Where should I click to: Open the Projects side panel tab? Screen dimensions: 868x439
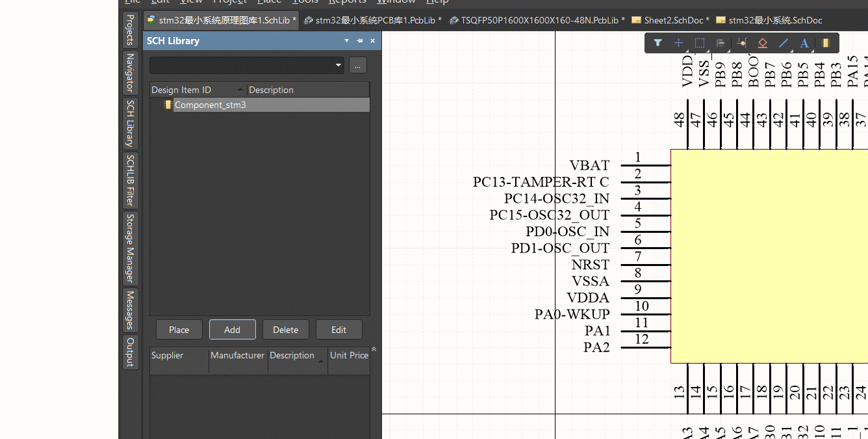130,30
